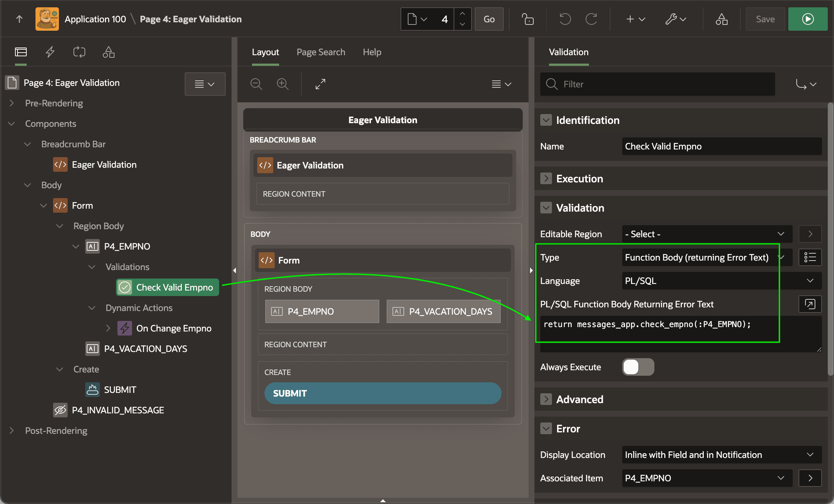Select Eager Validation region in layout

[x=383, y=165]
